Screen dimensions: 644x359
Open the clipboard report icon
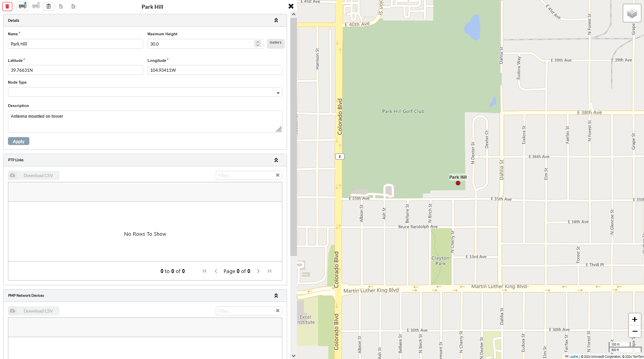tap(48, 6)
